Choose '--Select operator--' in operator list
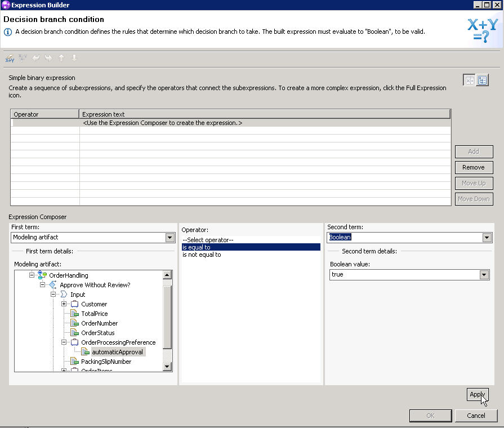The image size is (504, 428). 207,240
